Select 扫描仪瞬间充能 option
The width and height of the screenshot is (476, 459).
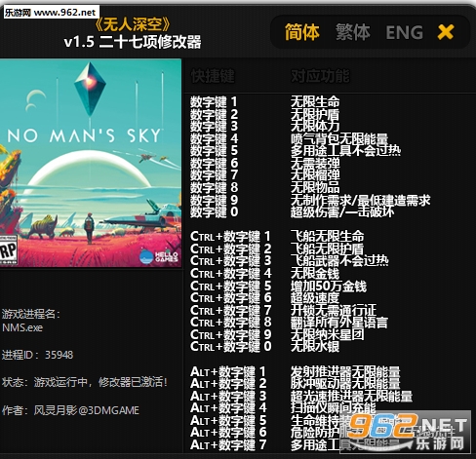[x=334, y=407]
